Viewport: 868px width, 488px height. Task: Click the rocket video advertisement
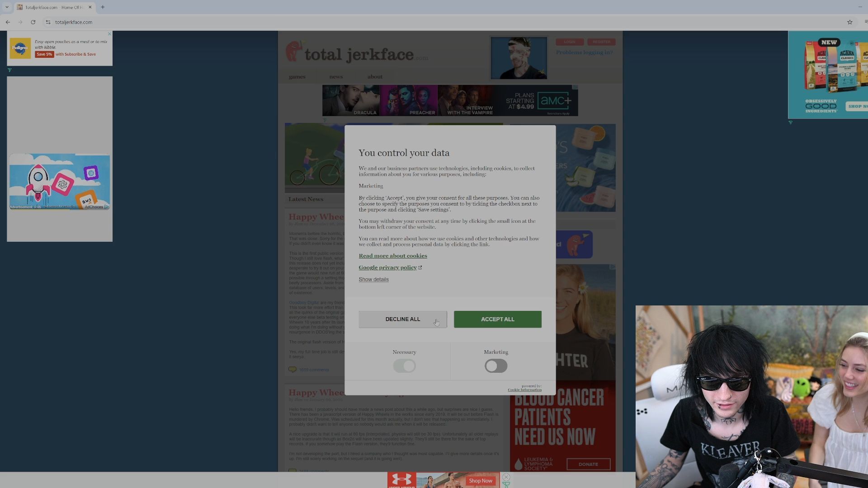click(60, 182)
